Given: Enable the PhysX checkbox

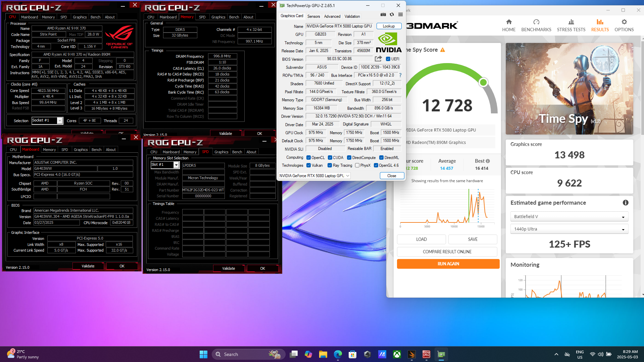Looking at the screenshot, I should 357,165.
